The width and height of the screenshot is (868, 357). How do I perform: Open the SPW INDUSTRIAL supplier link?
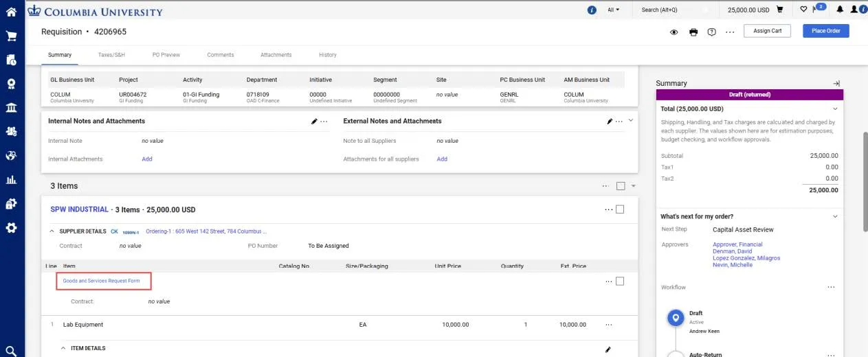coord(80,209)
